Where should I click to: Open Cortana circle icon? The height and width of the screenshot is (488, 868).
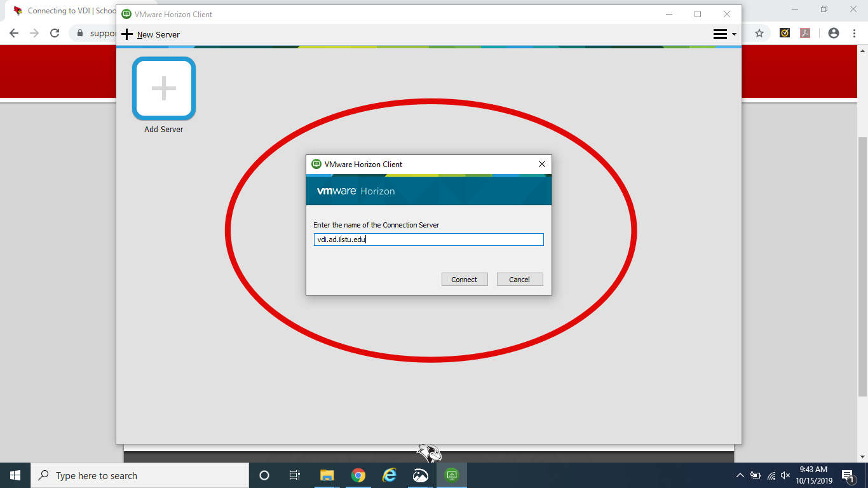coord(264,475)
